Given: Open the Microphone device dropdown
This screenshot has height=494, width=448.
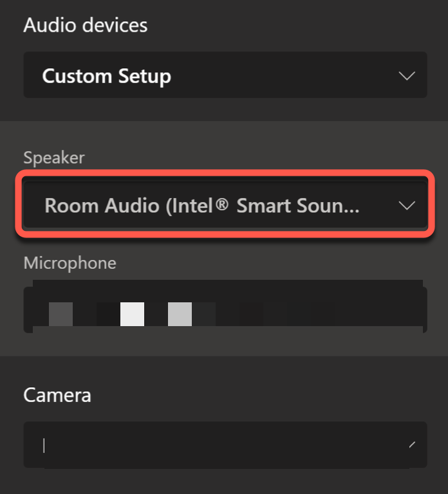Looking at the screenshot, I should [225, 306].
